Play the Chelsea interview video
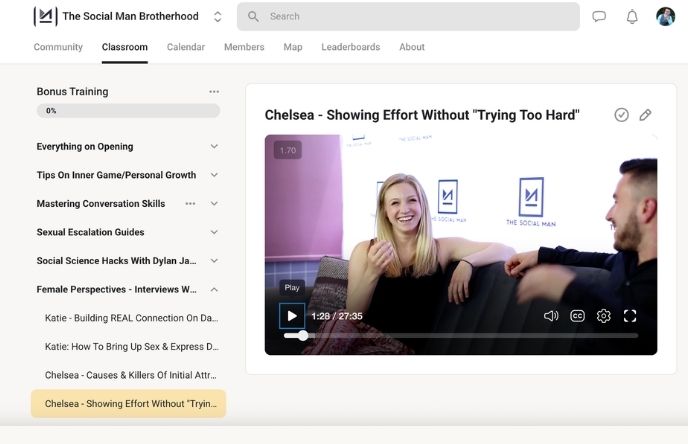688x444 pixels. pyautogui.click(x=291, y=316)
